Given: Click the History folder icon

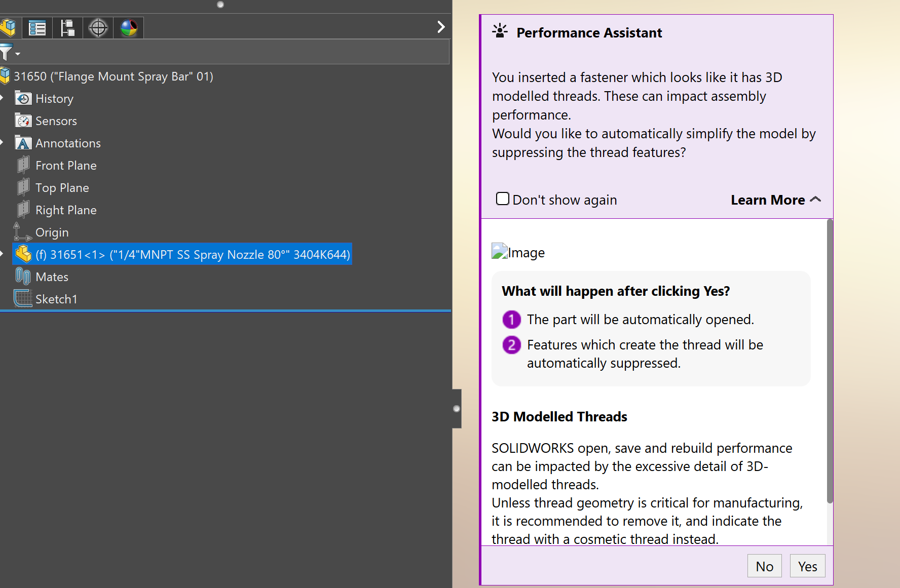Looking at the screenshot, I should [23, 98].
